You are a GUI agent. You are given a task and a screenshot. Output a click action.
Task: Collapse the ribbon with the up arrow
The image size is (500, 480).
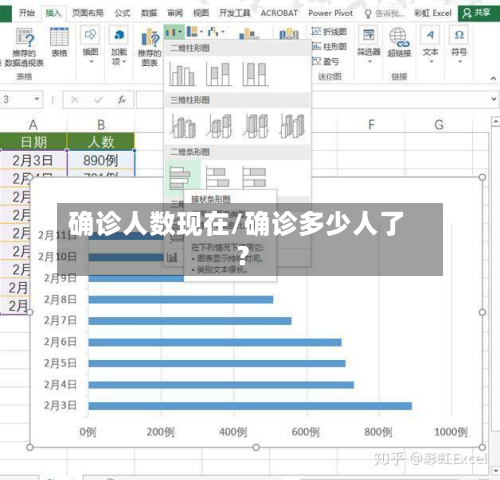pos(493,78)
